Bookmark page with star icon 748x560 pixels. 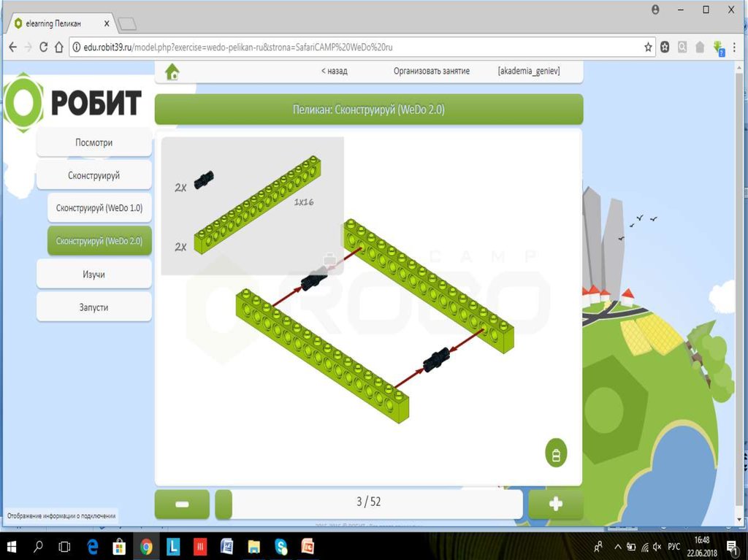(x=648, y=47)
